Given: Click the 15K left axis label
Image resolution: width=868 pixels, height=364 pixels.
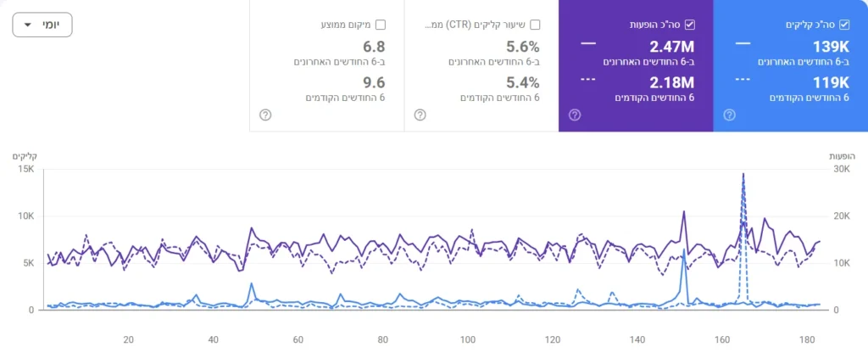Looking at the screenshot, I should [x=27, y=170].
